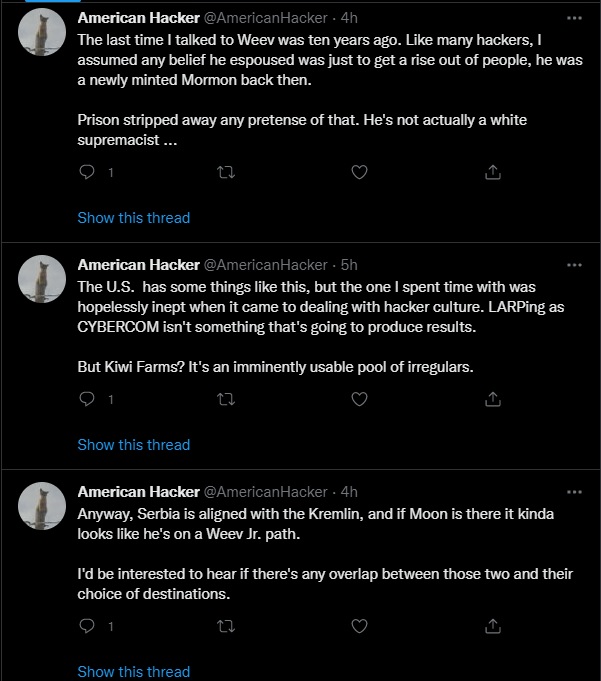
Task: Share the tweet about the Weev Jr. path
Action: (492, 626)
